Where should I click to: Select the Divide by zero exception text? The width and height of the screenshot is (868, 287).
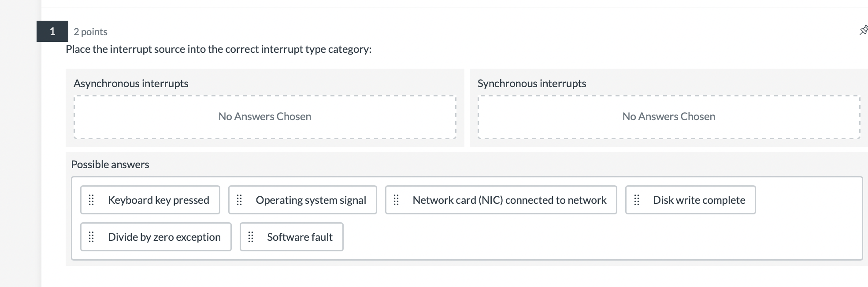click(164, 237)
